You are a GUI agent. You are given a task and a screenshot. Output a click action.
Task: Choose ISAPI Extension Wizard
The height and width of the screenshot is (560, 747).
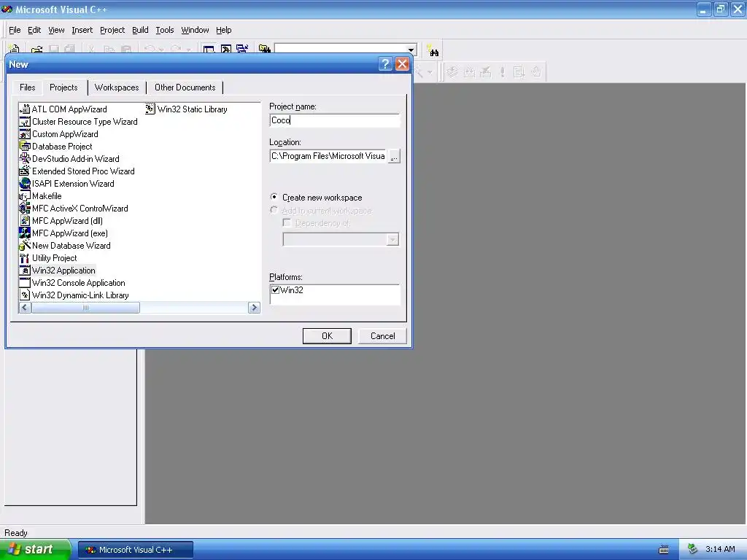[66, 183]
